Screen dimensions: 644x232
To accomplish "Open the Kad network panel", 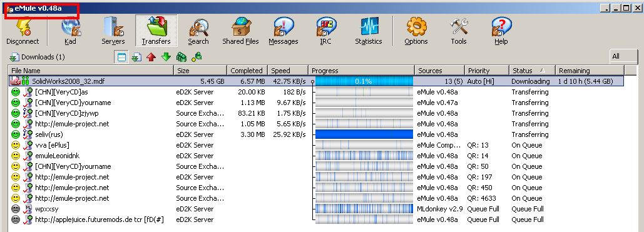I will (70, 31).
